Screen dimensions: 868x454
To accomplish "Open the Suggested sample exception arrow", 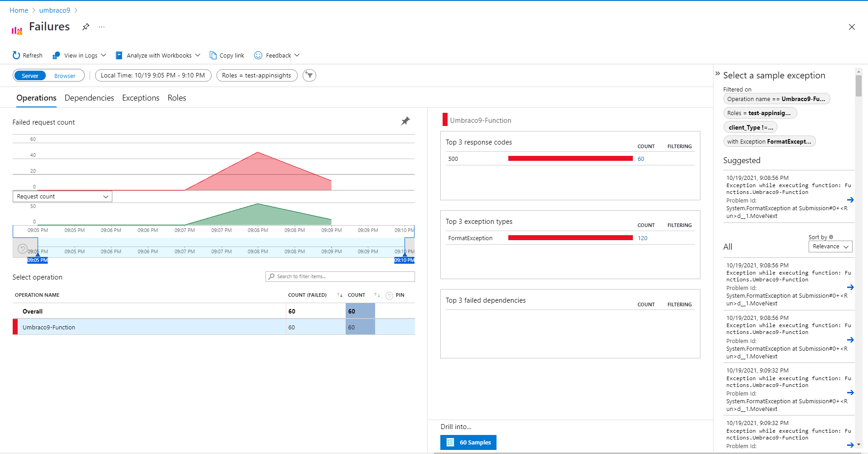I will coord(850,200).
